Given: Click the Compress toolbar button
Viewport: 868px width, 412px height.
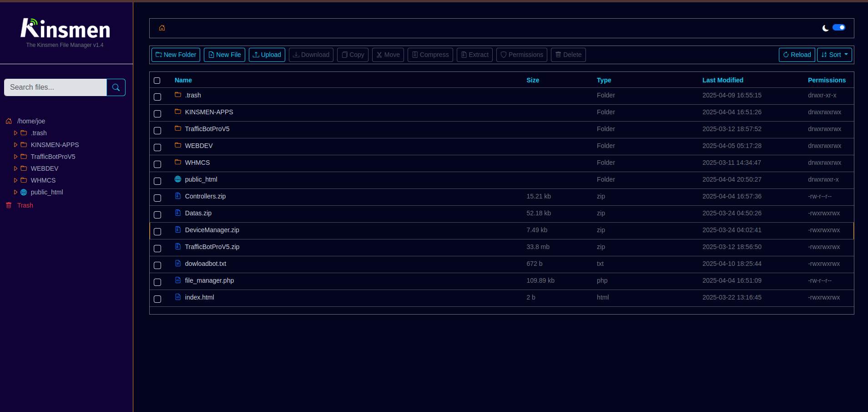Looking at the screenshot, I should [x=430, y=55].
